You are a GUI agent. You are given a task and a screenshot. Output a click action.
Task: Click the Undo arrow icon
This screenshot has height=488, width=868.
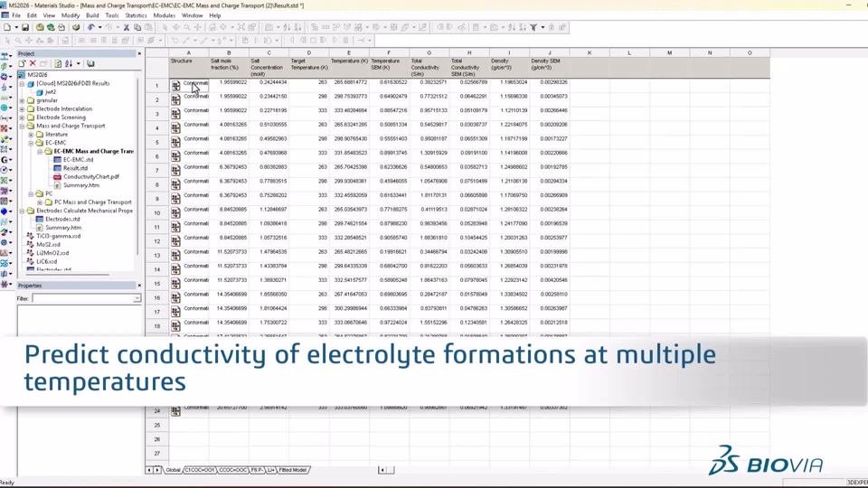coord(90,27)
